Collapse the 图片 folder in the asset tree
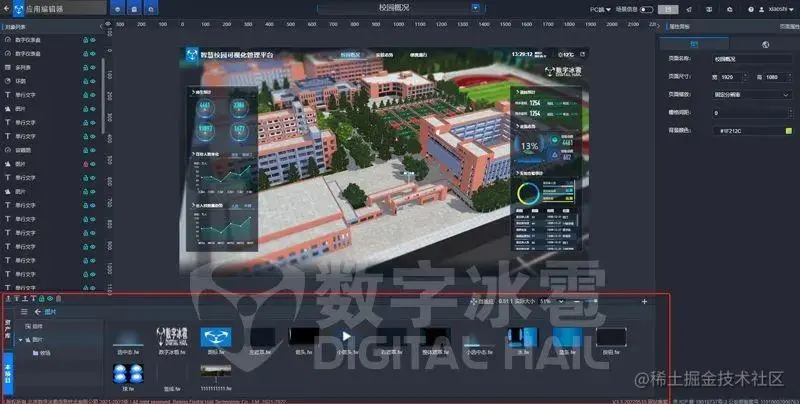800x404 pixels. pyautogui.click(x=21, y=340)
